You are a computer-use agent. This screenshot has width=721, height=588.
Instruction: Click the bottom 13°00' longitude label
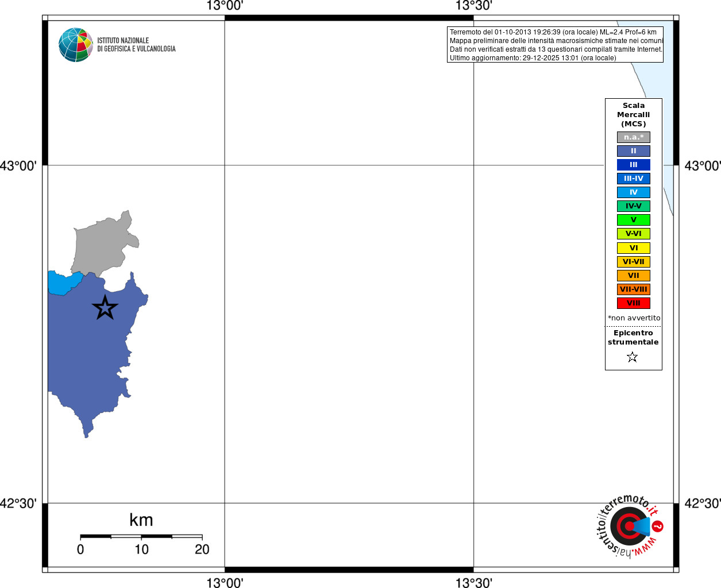click(225, 583)
